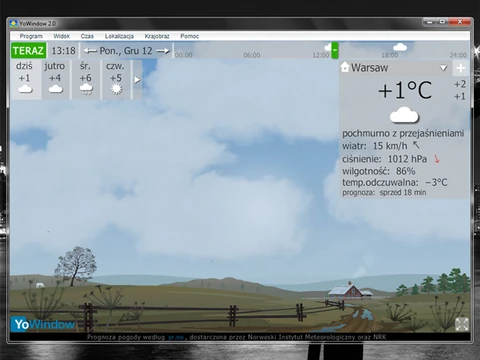Select the czw. sunny forecast tile
480x360 pixels.
coord(116,80)
